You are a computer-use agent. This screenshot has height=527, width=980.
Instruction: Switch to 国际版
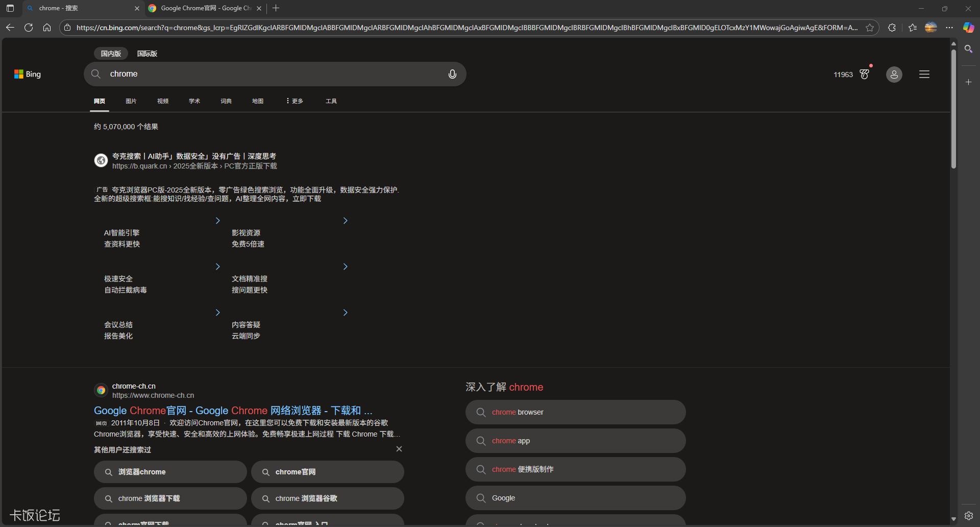(x=147, y=53)
